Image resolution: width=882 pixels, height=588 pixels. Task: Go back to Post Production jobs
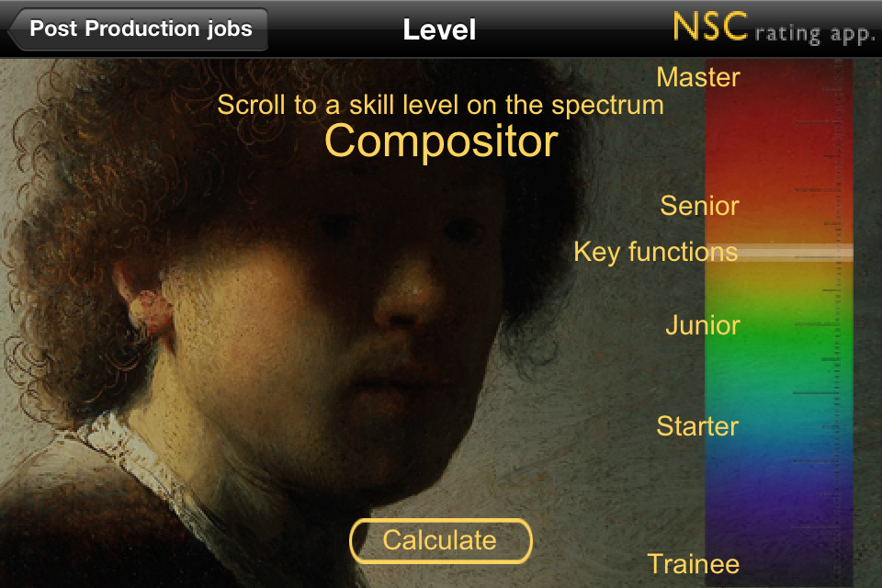[x=138, y=29]
